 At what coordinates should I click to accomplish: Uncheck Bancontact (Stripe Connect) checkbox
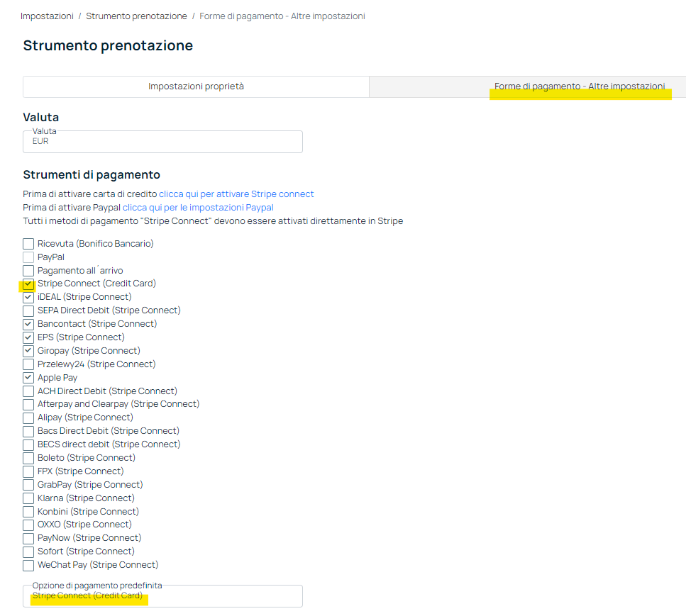[28, 325]
